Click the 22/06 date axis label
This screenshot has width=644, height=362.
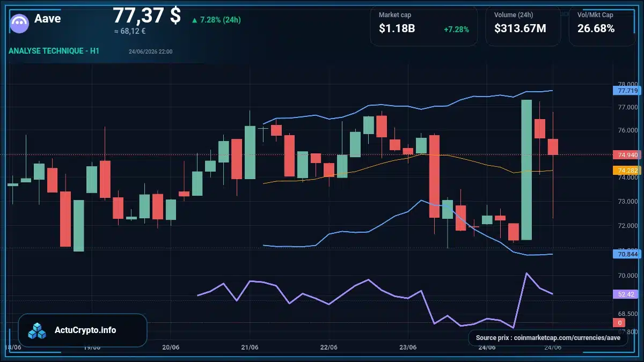point(328,348)
